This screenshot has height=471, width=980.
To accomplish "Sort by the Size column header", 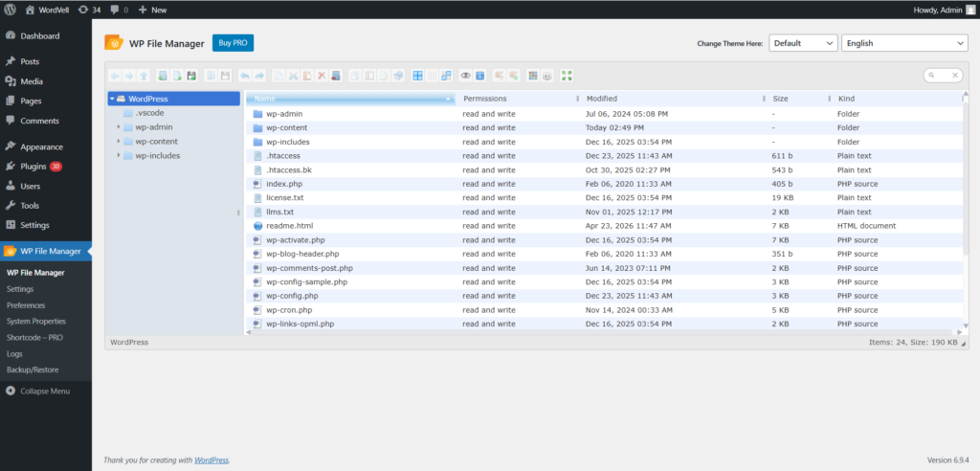I will tap(797, 99).
